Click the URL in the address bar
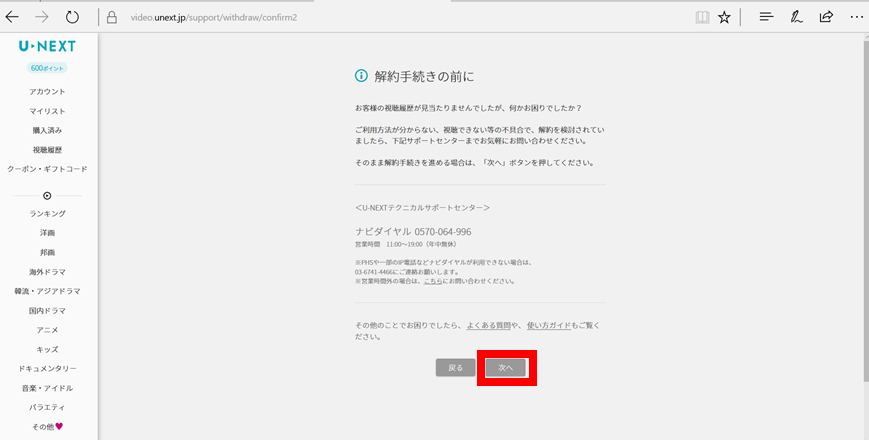This screenshot has width=869, height=440. [x=214, y=18]
